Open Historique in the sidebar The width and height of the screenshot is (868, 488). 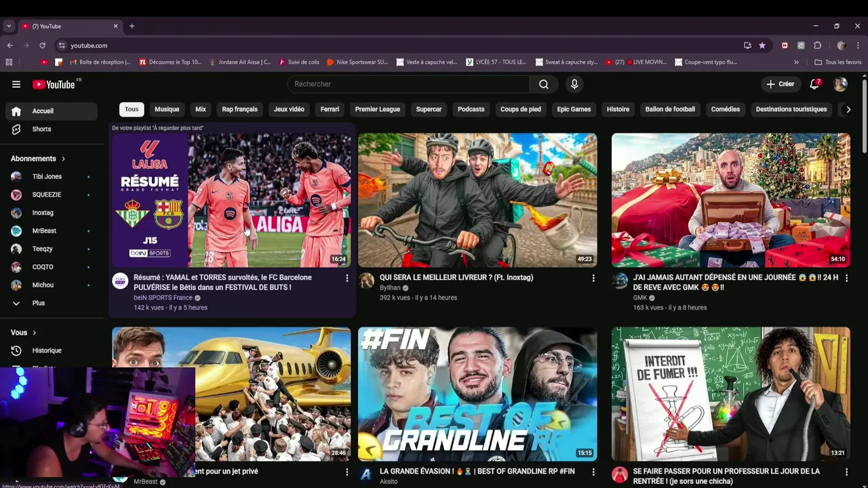tap(52, 350)
